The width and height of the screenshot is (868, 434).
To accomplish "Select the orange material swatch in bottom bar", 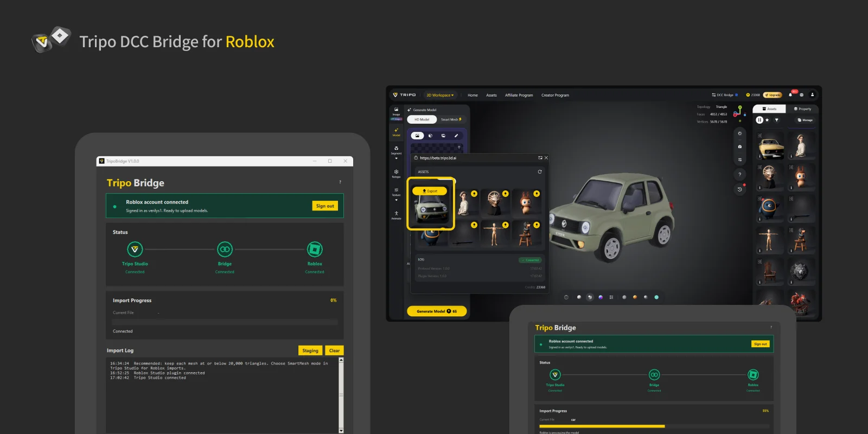I will click(635, 297).
